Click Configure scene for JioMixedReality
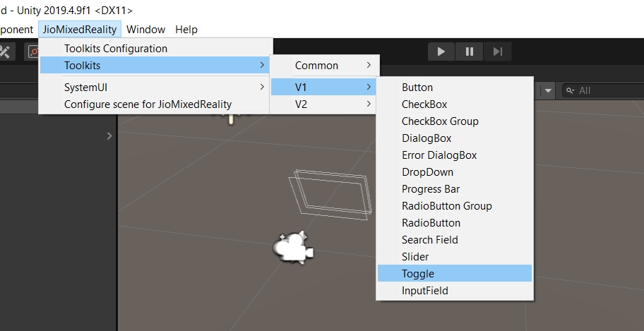This screenshot has height=331, width=644. [x=148, y=104]
